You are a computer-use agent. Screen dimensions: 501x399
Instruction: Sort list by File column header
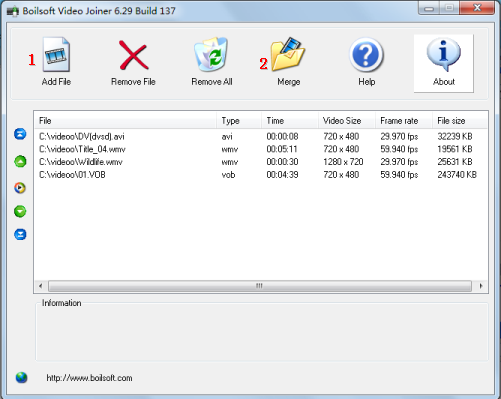click(x=126, y=121)
